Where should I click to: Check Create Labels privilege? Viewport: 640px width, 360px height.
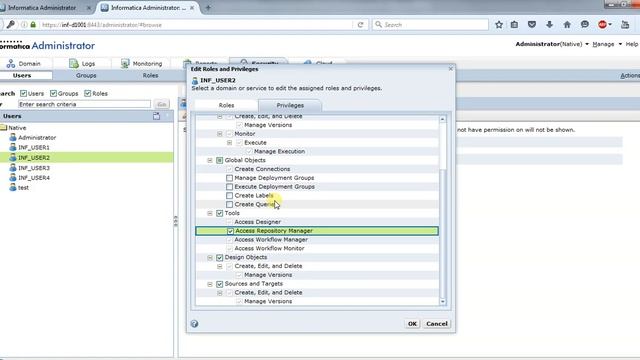229,196
